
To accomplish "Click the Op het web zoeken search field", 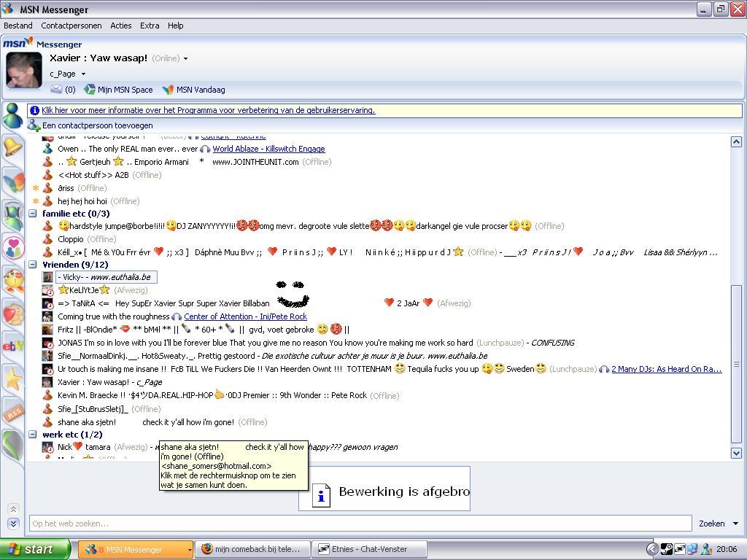I will (360, 524).
